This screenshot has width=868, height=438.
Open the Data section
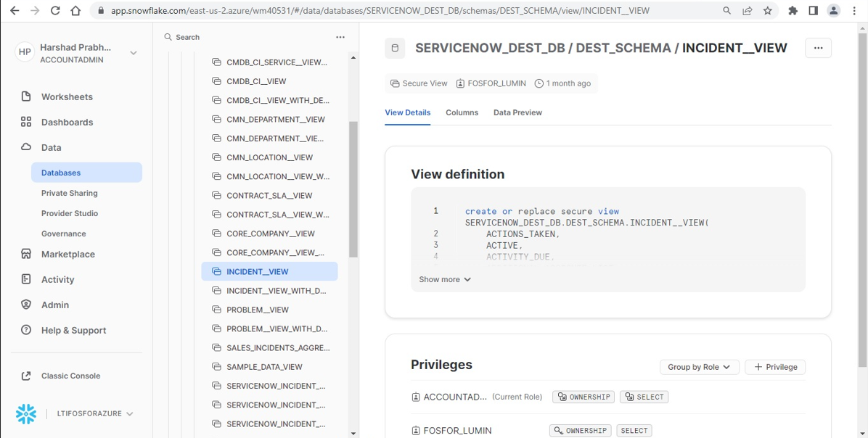pos(51,148)
